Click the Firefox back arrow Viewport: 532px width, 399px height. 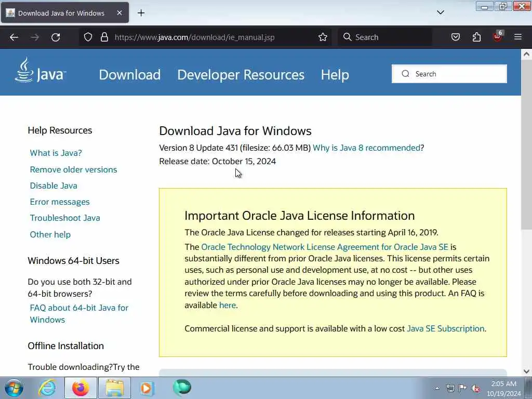(x=14, y=37)
